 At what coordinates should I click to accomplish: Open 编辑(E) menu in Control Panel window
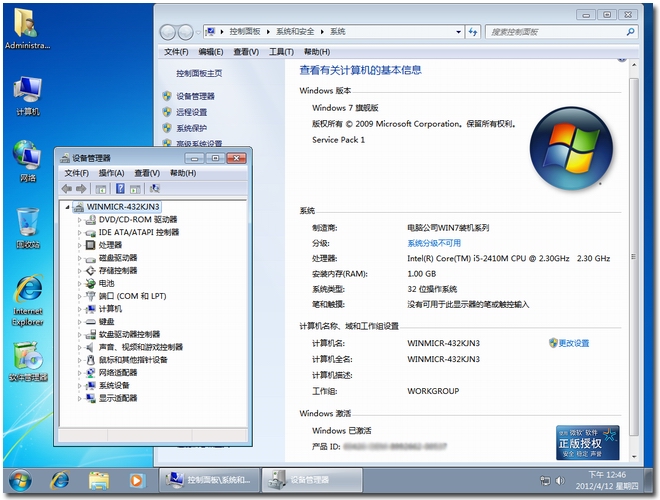pyautogui.click(x=210, y=52)
